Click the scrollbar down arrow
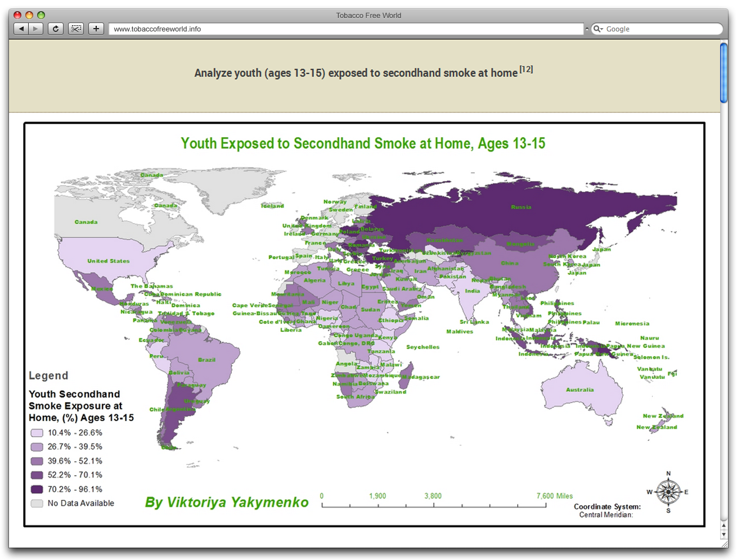 724,535
